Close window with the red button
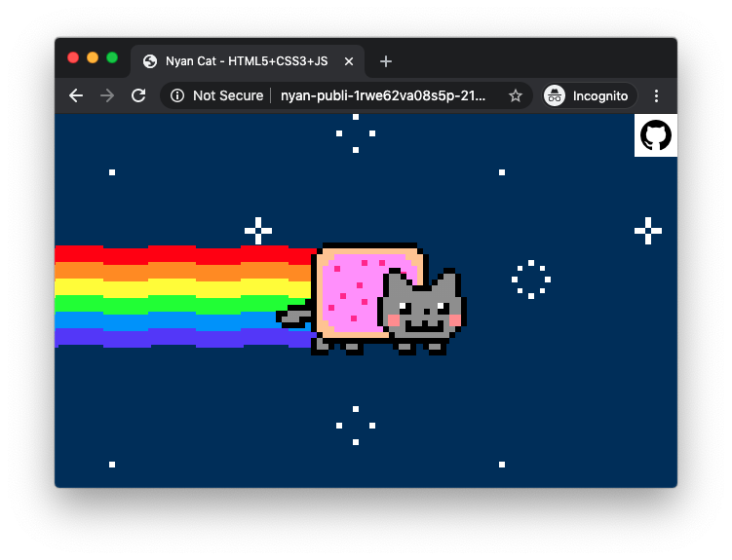The width and height of the screenshot is (732, 560). 73,57
